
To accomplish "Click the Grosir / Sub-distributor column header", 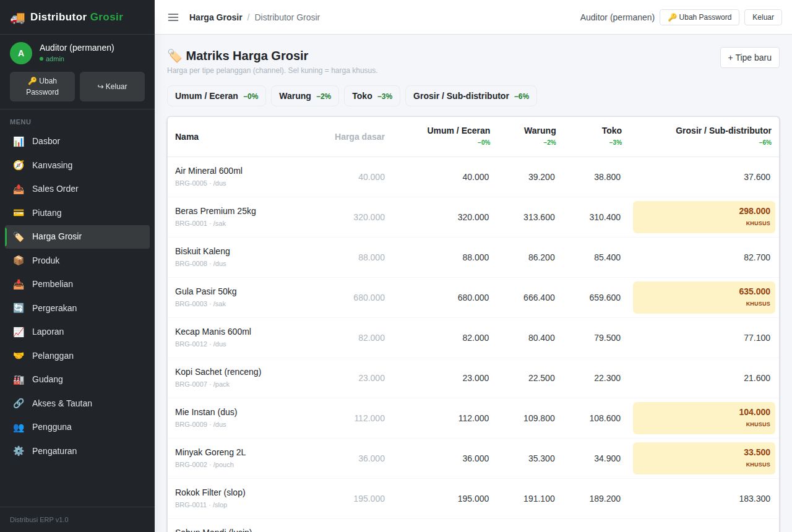I will click(723, 131).
